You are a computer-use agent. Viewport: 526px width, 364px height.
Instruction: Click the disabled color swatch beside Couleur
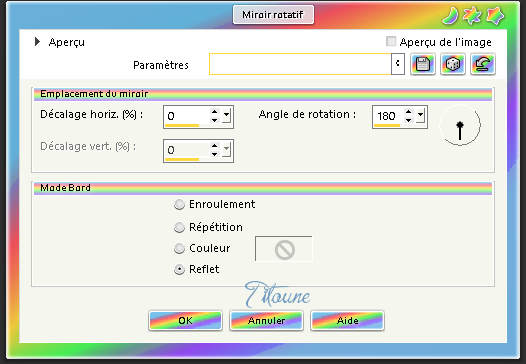[x=284, y=249]
